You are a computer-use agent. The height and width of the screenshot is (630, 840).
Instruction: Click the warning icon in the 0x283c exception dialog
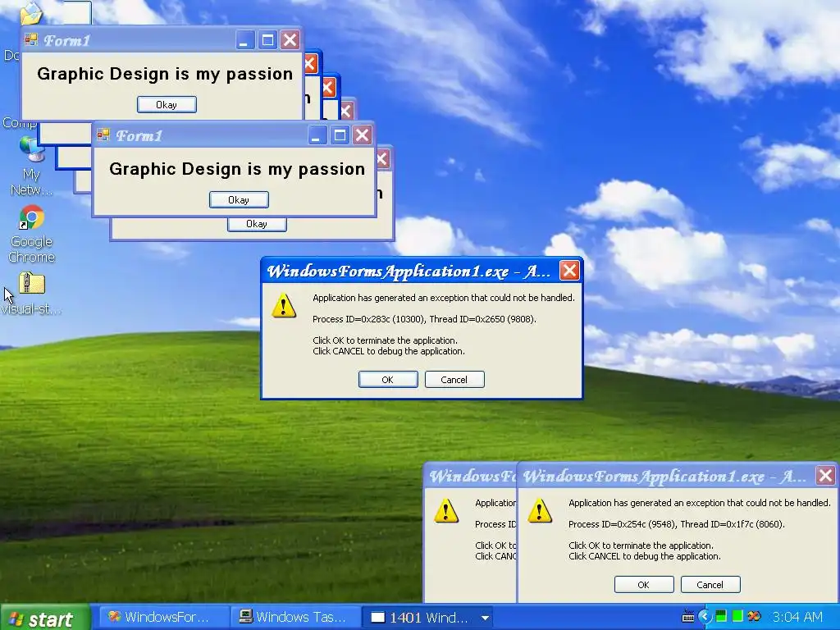pos(284,305)
